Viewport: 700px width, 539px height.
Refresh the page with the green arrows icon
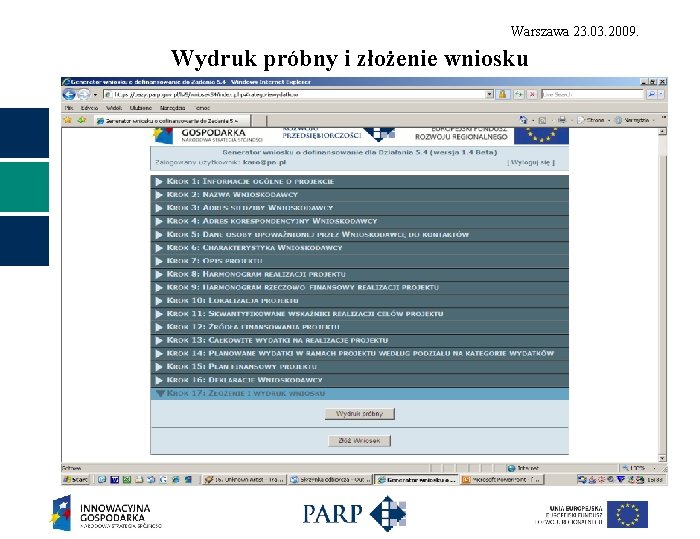pos(519,94)
